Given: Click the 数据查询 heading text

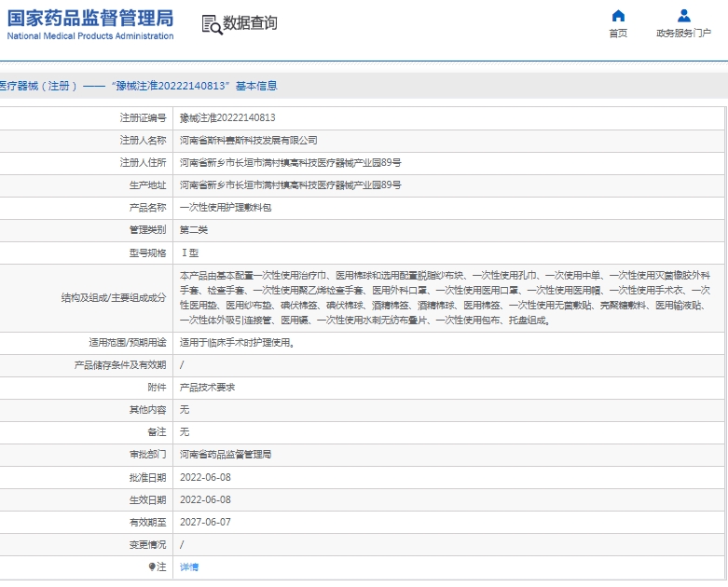Looking at the screenshot, I should pyautogui.click(x=250, y=22).
